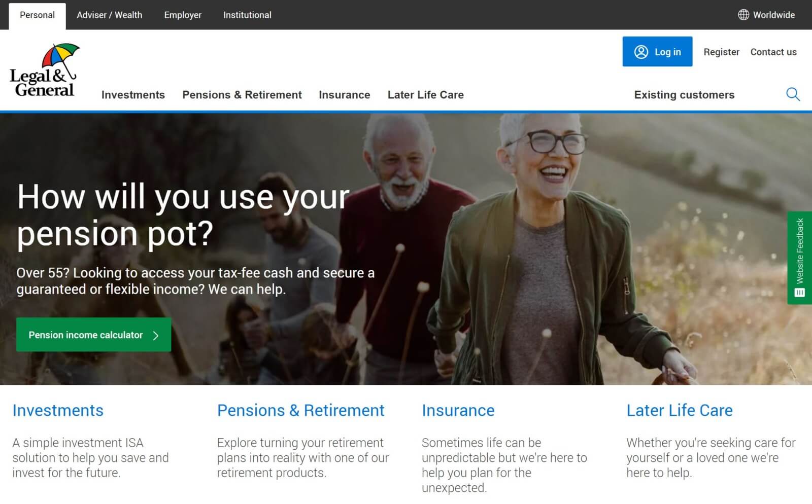The width and height of the screenshot is (812, 504).
Task: Click the Contact us link
Action: tap(773, 52)
